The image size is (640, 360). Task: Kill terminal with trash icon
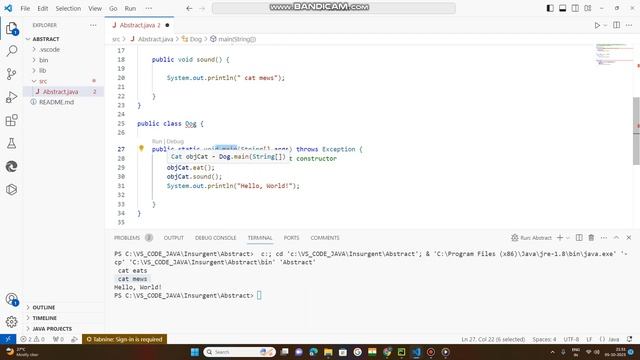coord(591,238)
